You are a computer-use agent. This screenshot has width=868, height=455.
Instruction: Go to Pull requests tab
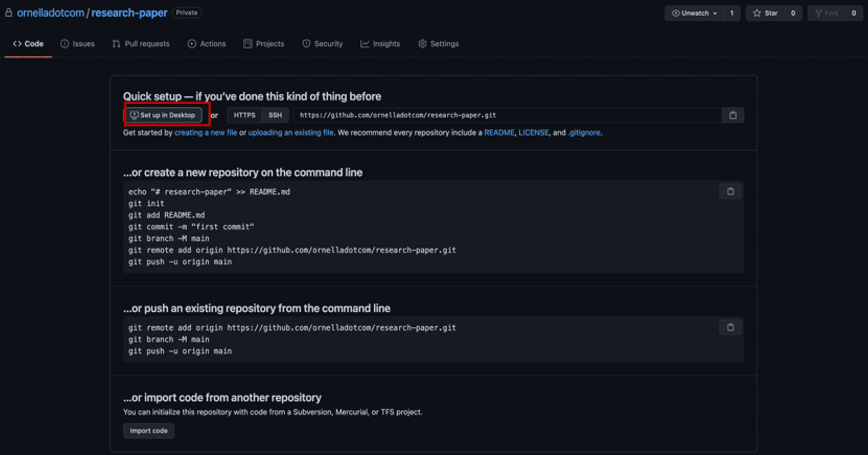141,43
